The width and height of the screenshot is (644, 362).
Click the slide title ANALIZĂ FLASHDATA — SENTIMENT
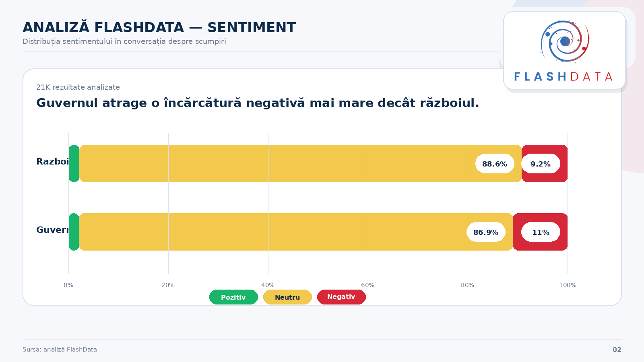click(159, 28)
